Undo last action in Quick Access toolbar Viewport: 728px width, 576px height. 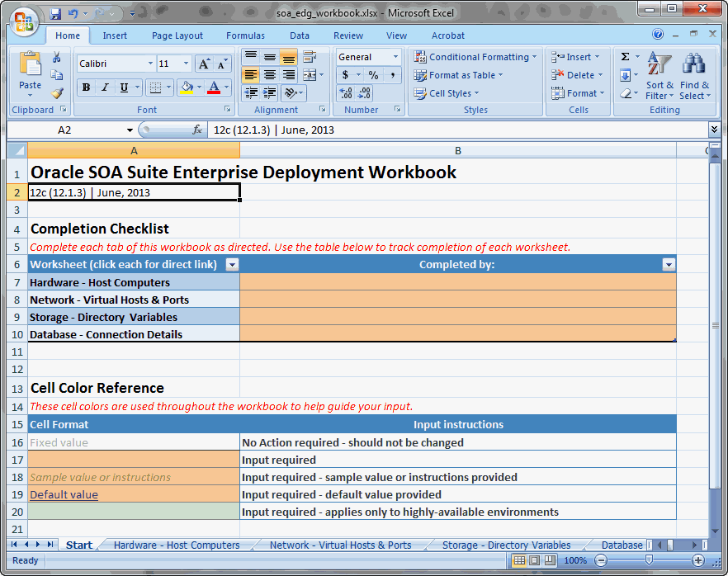tap(73, 14)
